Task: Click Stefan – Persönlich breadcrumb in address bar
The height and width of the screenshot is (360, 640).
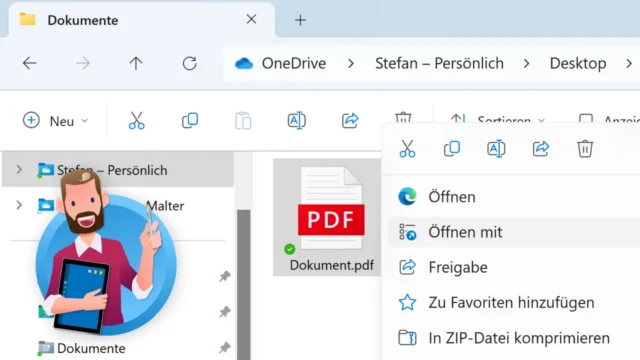Action: pyautogui.click(x=439, y=63)
